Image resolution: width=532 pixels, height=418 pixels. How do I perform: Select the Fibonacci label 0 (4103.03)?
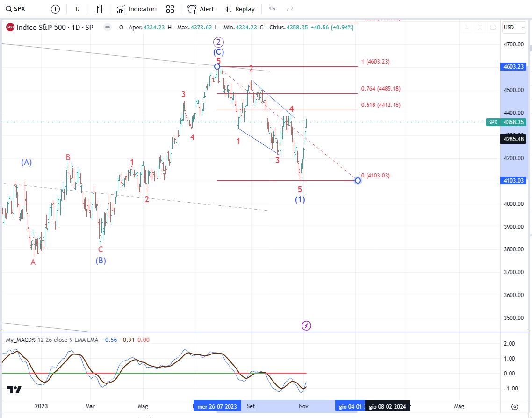click(x=375, y=176)
